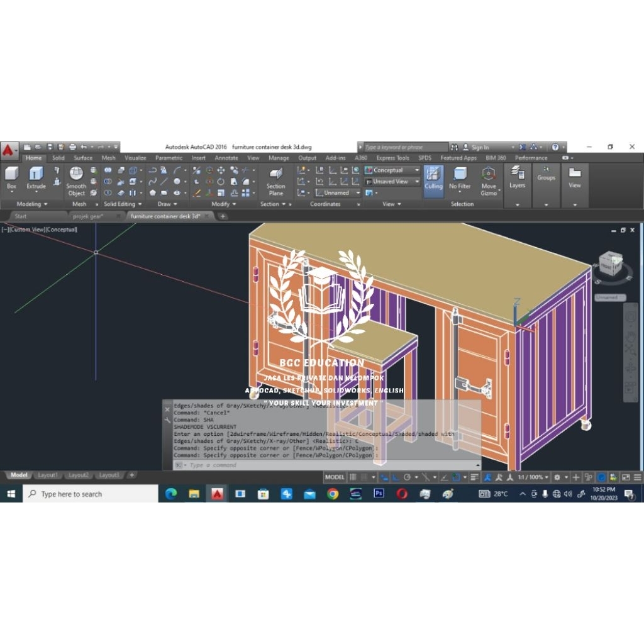Open the Move Gizmo tool
644x644 pixels.
point(488,181)
